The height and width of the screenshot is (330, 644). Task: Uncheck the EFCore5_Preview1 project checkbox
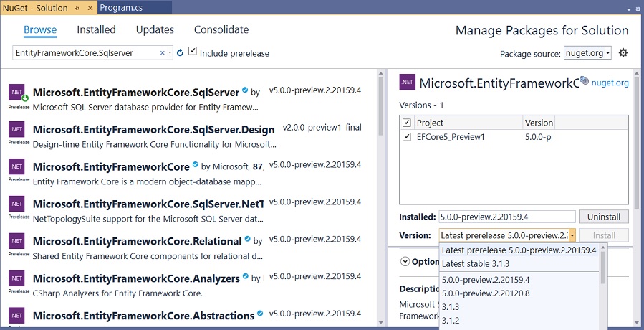407,137
